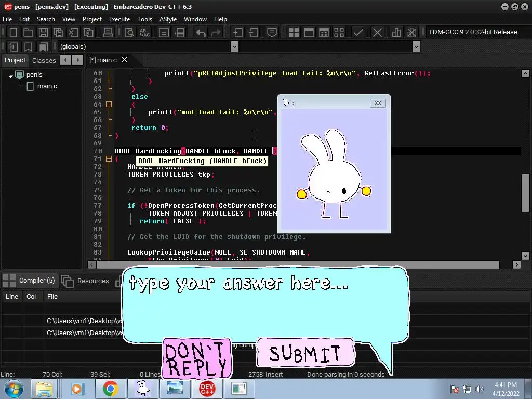
Task: Open the View menu
Action: tap(69, 19)
